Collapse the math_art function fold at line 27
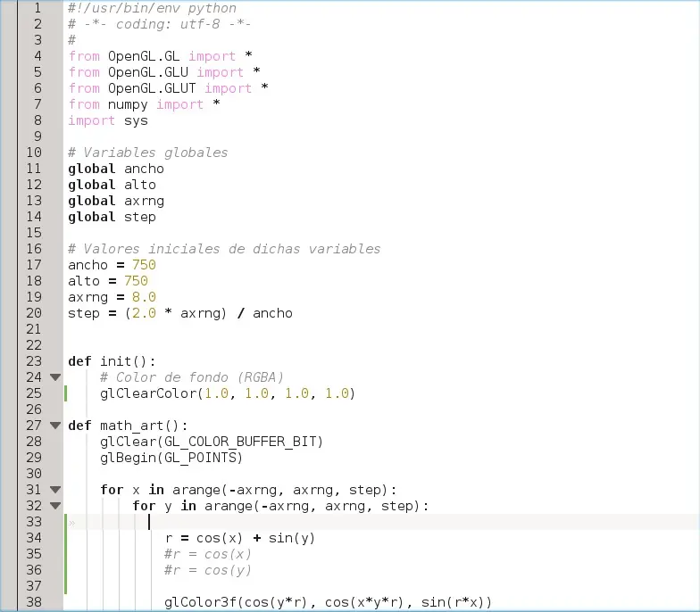 (x=55, y=426)
